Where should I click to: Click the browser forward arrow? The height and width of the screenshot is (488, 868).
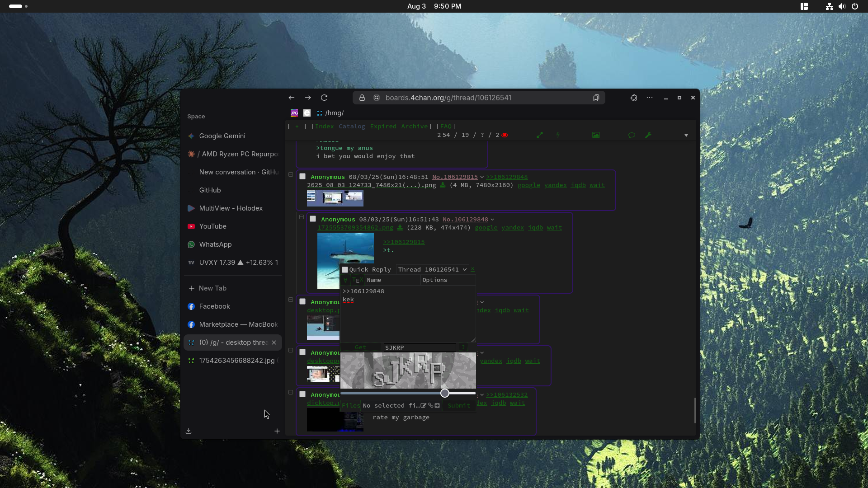(308, 98)
